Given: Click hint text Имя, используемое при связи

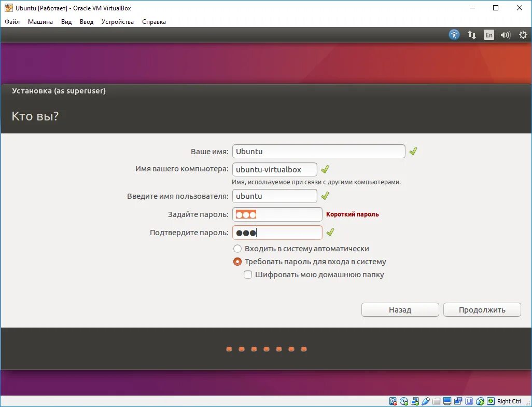Looking at the screenshot, I should 316,182.
